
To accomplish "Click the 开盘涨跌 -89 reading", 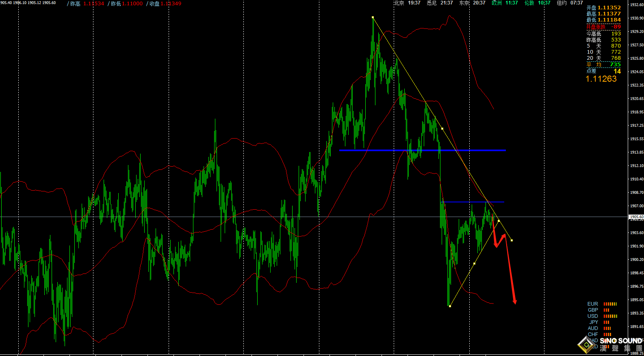I will [603, 27].
